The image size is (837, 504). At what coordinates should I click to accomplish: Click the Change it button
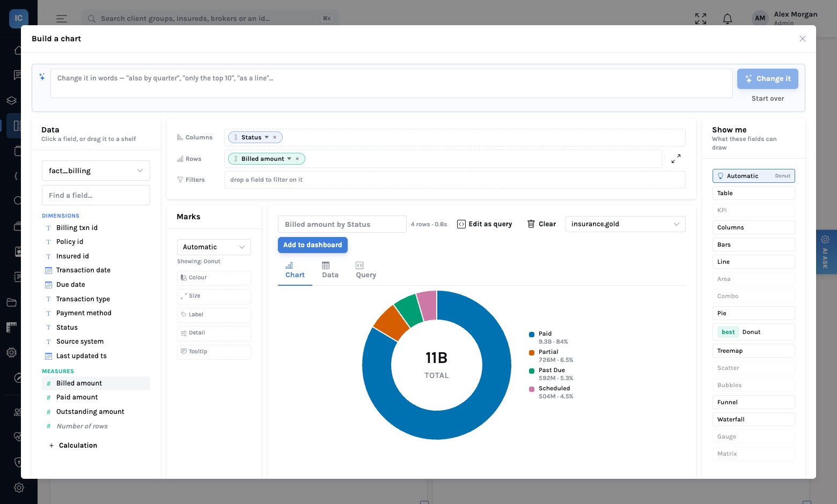(768, 79)
